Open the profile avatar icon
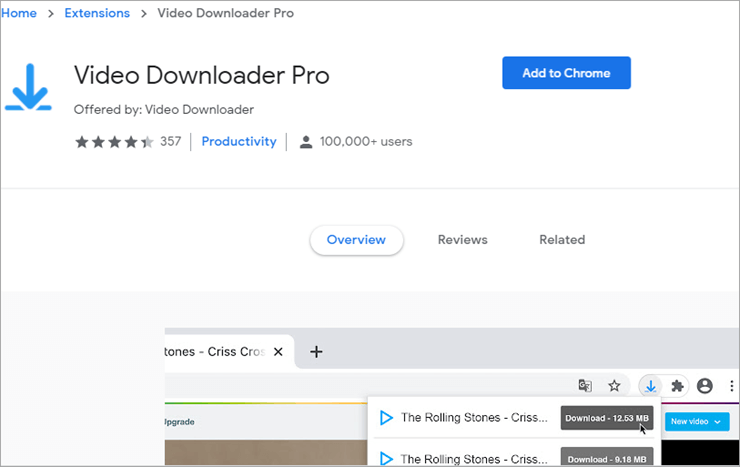The height and width of the screenshot is (467, 740). pyautogui.click(x=705, y=386)
